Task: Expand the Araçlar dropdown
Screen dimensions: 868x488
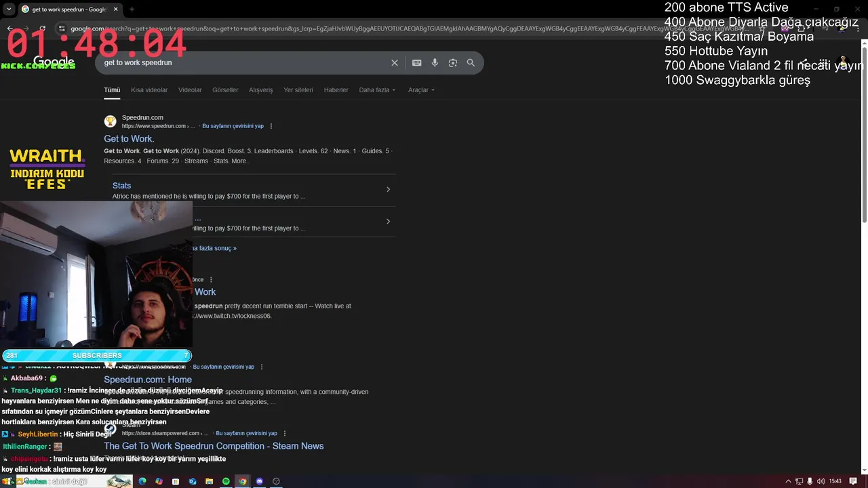Action: pyautogui.click(x=421, y=90)
